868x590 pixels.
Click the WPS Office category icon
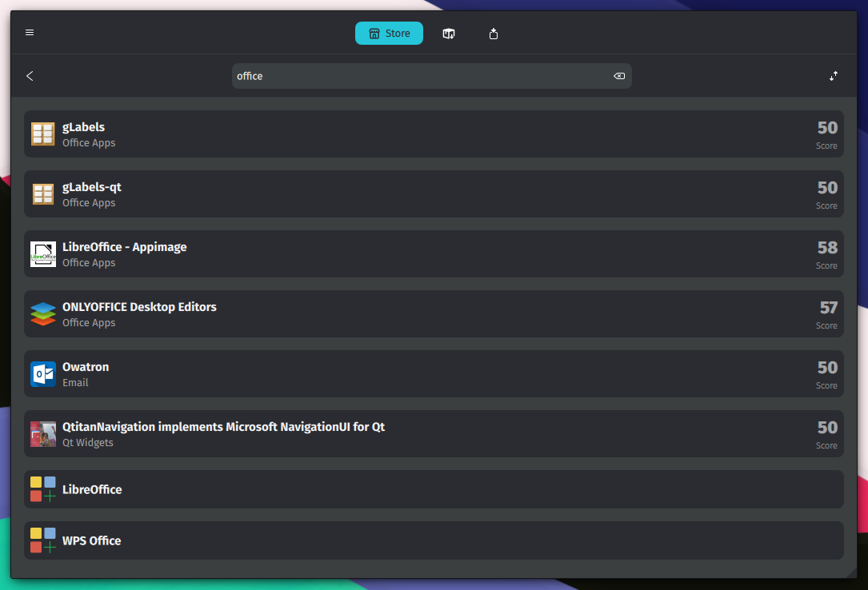point(43,540)
